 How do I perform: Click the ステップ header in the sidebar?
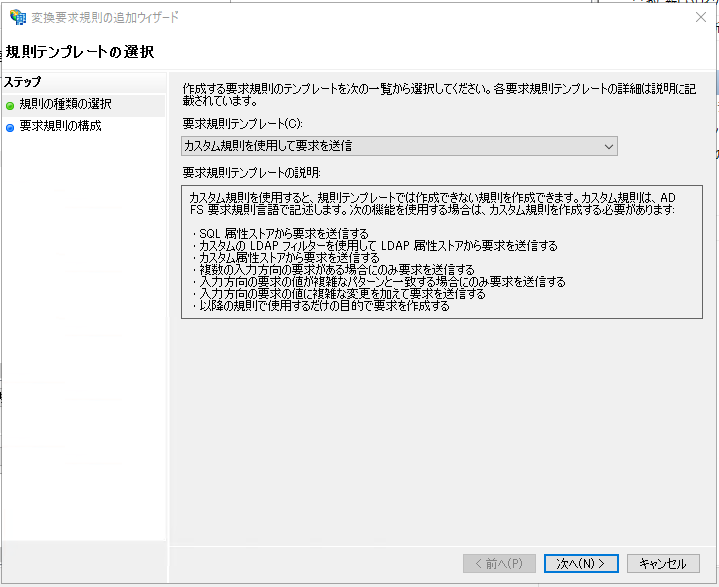[23, 82]
